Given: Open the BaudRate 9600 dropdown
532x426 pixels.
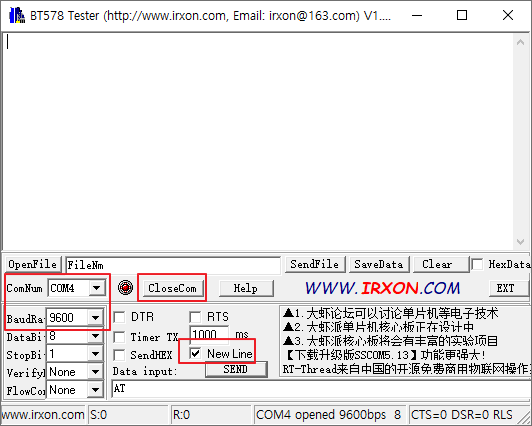Looking at the screenshot, I should 95,318.
